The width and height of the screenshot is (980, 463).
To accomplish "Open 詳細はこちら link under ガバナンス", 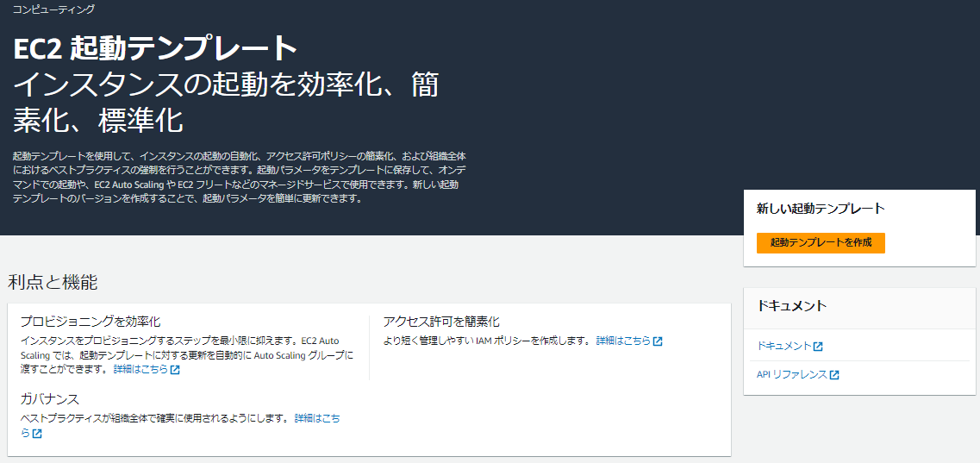I will tap(317, 417).
